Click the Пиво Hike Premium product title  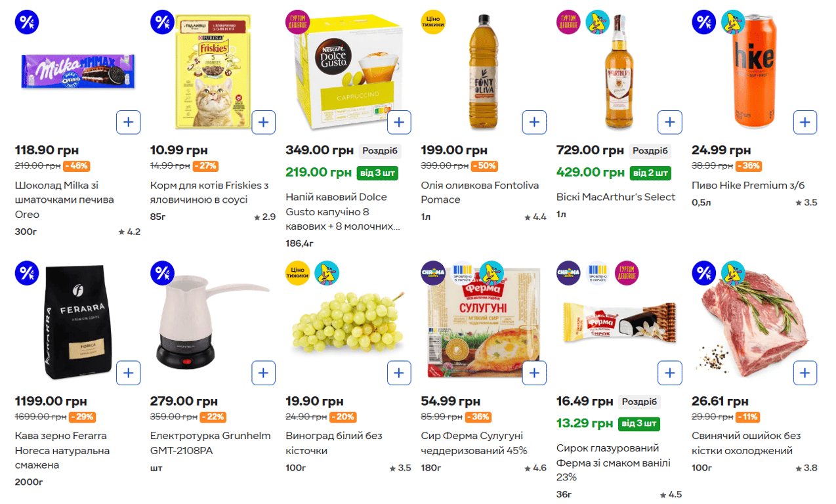(748, 186)
